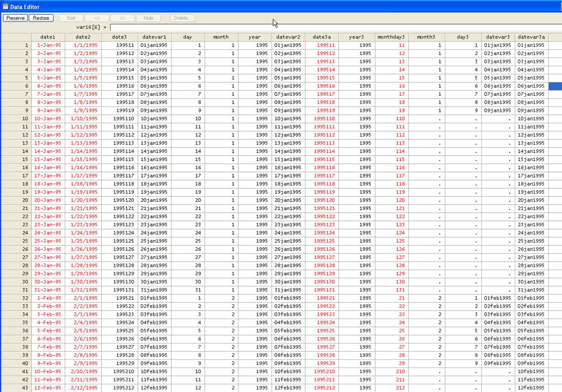Click the << shift-left button

97,18
